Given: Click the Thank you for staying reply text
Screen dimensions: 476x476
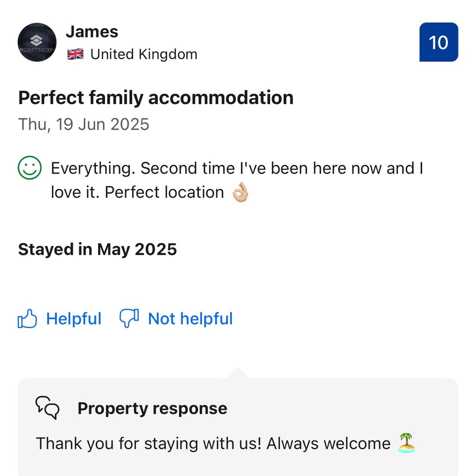Looking at the screenshot, I should pyautogui.click(x=213, y=443).
